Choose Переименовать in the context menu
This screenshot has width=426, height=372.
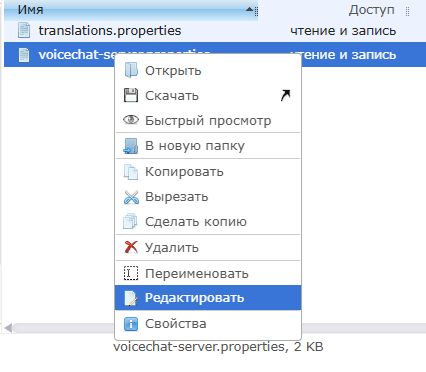click(208, 273)
